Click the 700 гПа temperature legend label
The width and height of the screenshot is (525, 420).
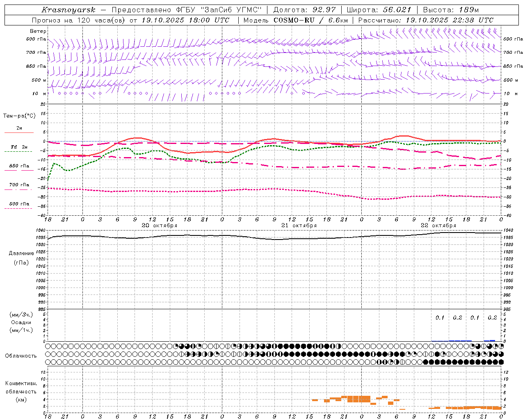(19, 185)
